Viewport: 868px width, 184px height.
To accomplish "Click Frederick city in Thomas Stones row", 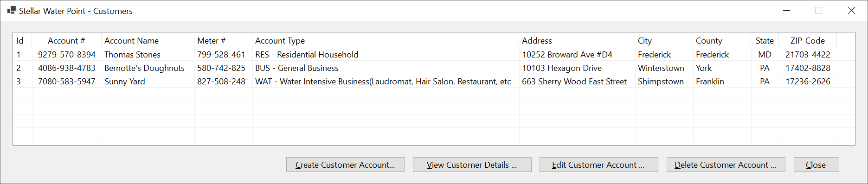I will [x=654, y=55].
